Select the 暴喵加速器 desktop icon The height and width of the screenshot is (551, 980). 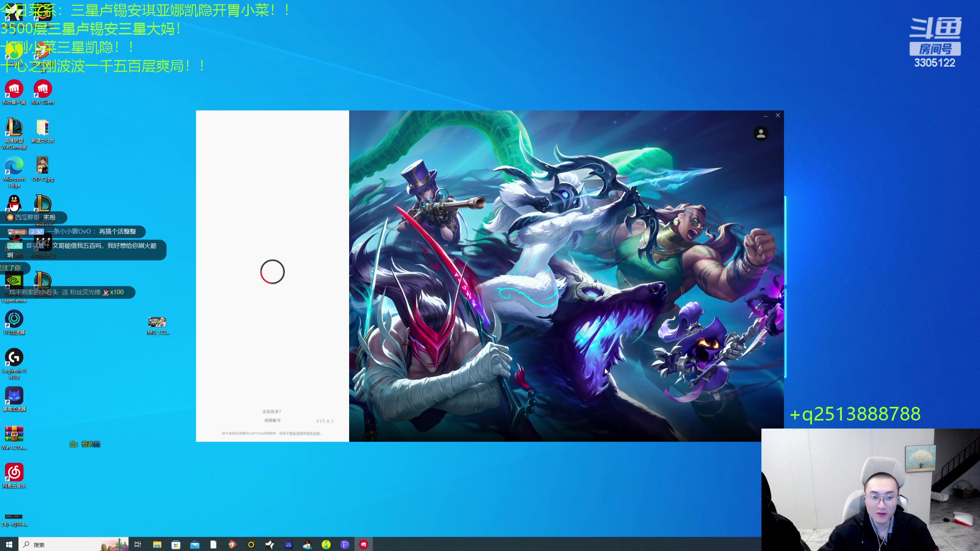click(14, 399)
